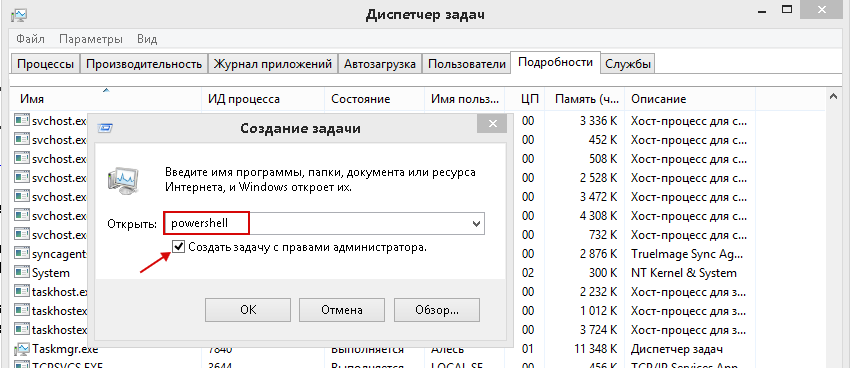Close the Создание задачи dialog

(493, 124)
